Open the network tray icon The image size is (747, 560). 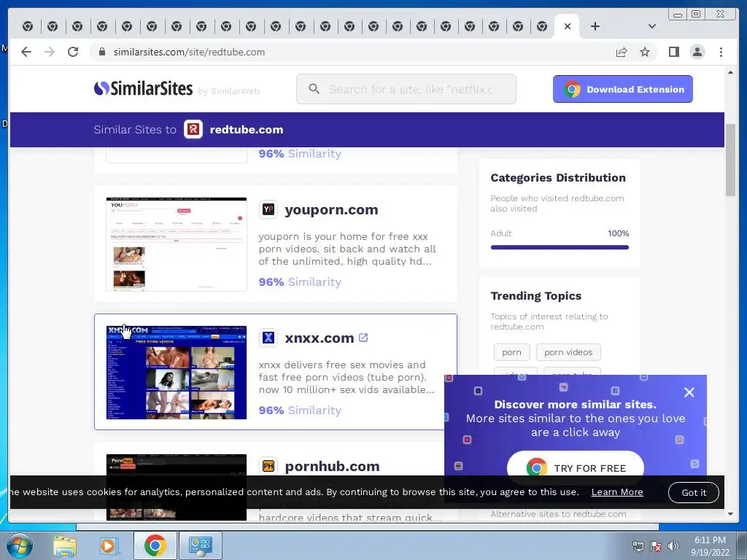pos(638,545)
